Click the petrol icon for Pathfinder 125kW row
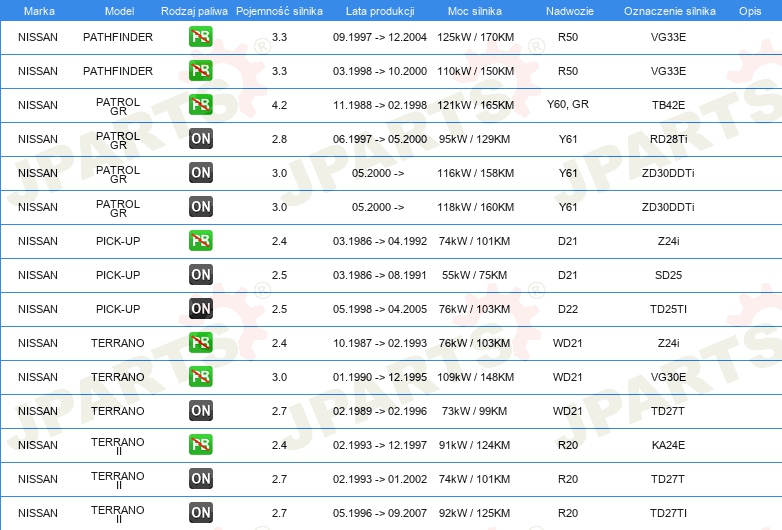Viewport: 782px width, 530px height. [200, 38]
